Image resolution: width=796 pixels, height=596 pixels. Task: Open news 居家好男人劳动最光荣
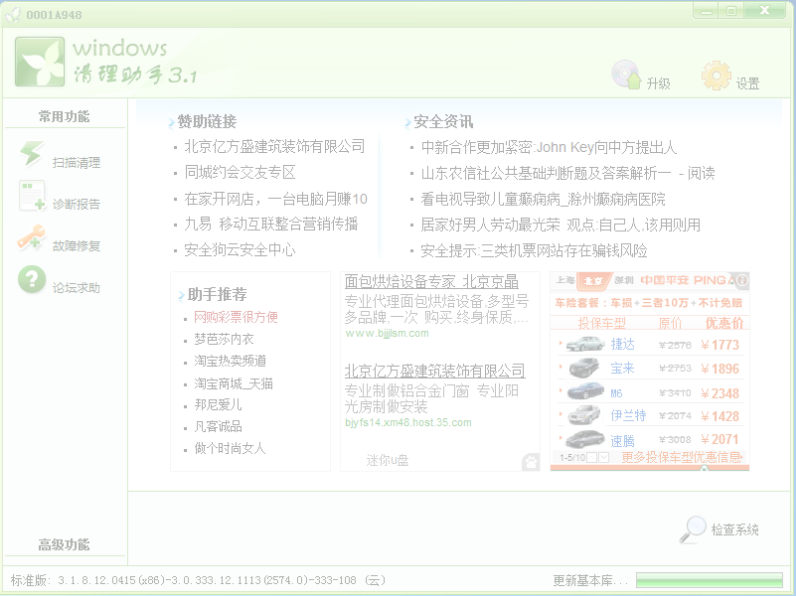[560, 225]
